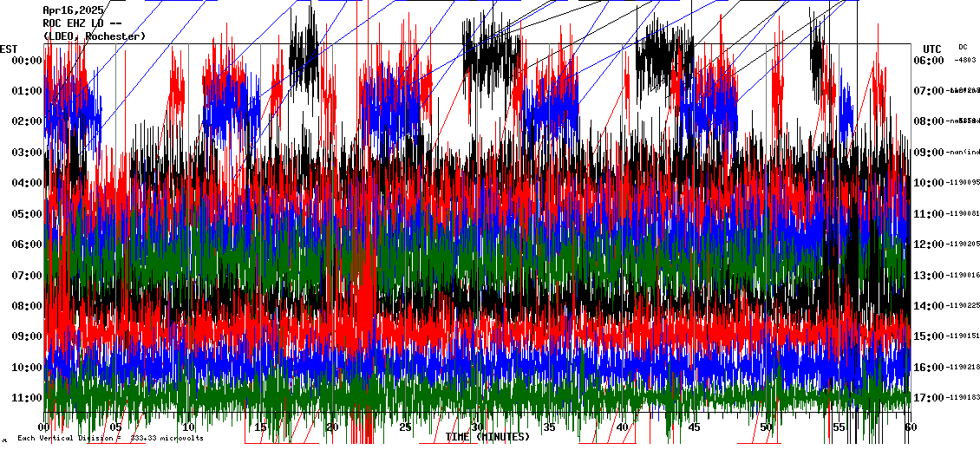Viewport: 980px width, 450px height.
Task: Click the 06:00 UTC time label
Action: (x=929, y=61)
